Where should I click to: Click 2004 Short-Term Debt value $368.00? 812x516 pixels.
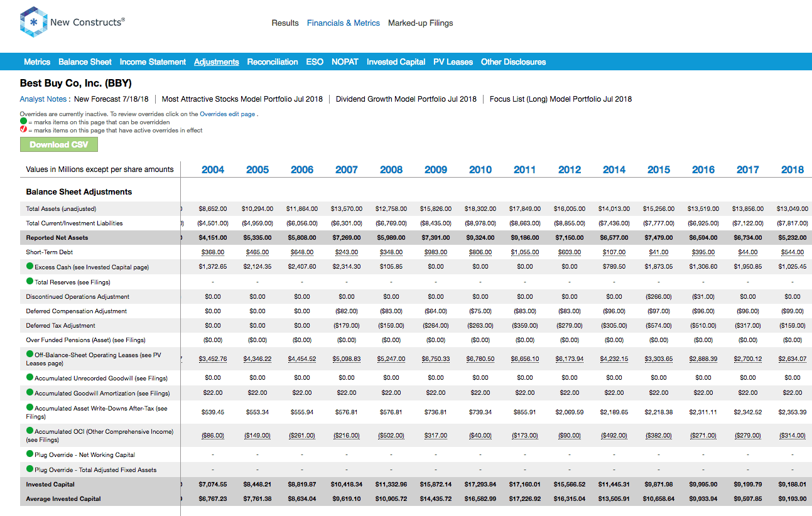click(x=213, y=252)
